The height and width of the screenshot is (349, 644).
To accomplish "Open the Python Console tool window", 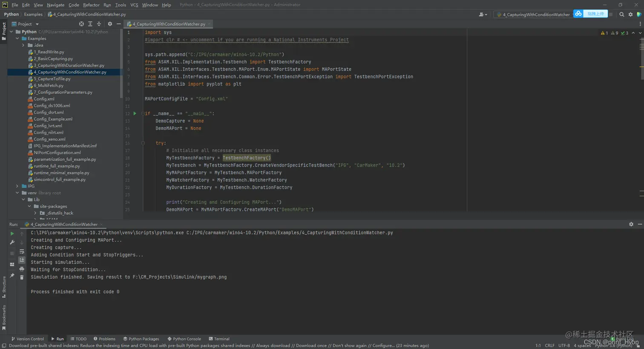I will pos(184,339).
